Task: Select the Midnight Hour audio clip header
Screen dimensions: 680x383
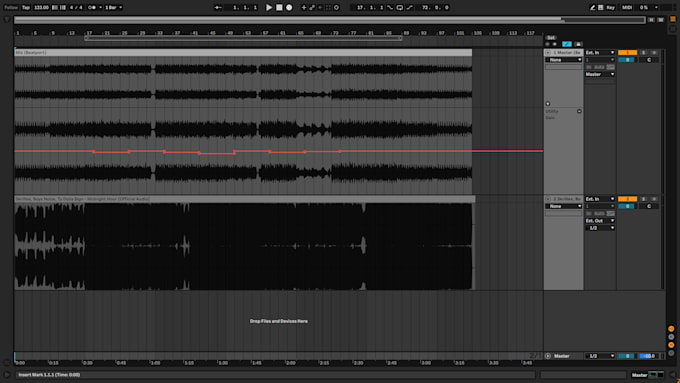Action: 245,199
